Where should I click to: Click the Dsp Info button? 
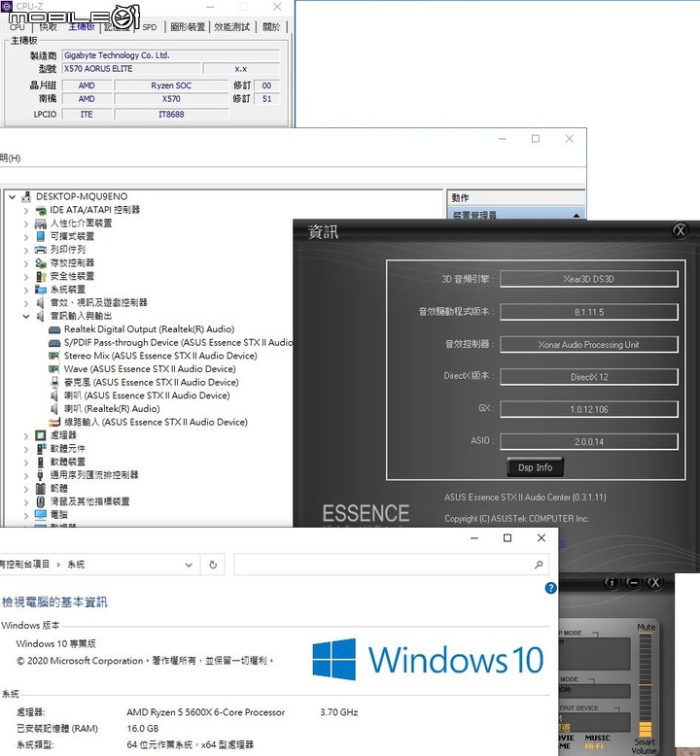point(535,467)
